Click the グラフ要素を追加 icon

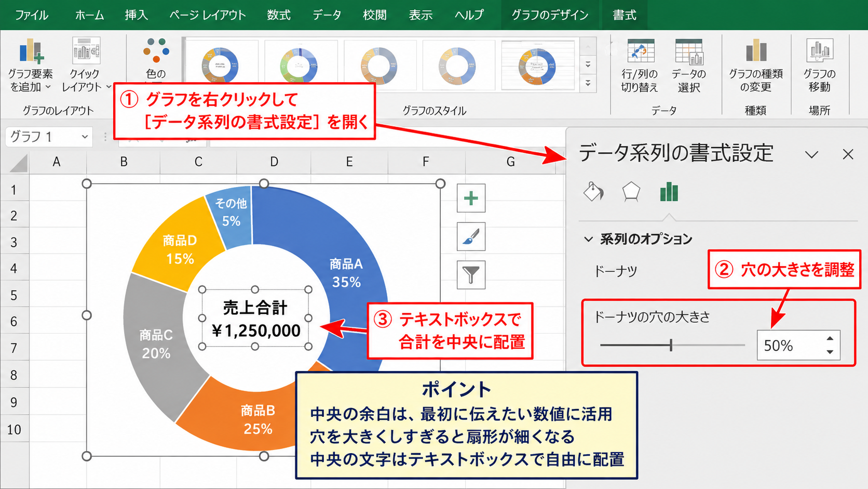[x=31, y=51]
